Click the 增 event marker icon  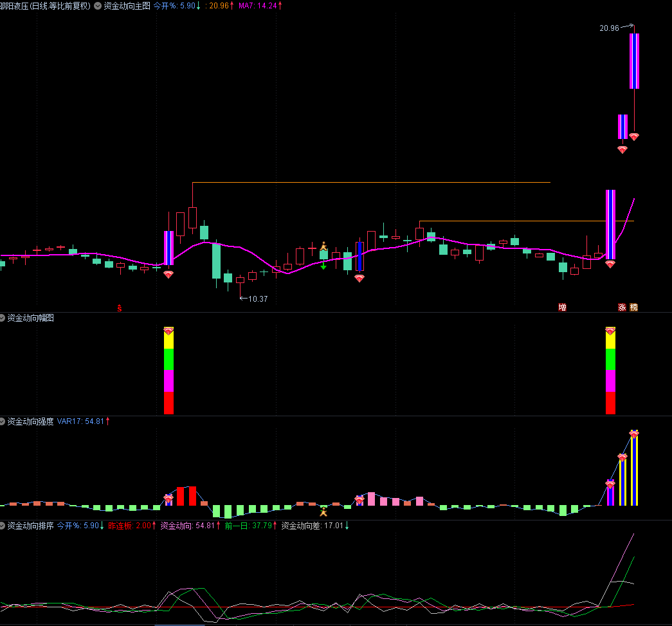563,308
